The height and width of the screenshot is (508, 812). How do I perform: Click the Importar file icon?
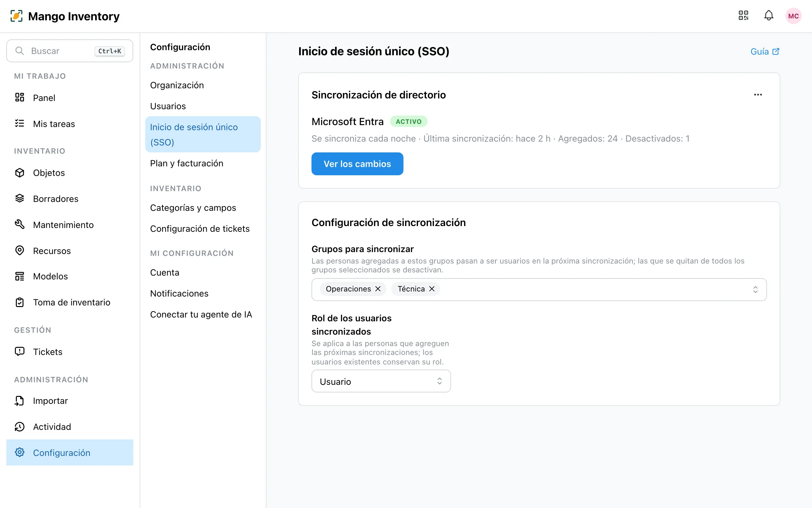pyautogui.click(x=19, y=400)
